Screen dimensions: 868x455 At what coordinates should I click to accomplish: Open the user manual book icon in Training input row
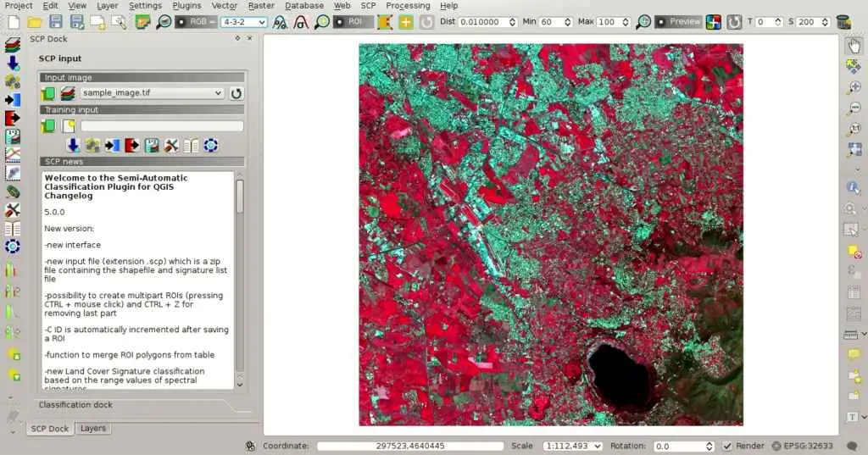tap(192, 146)
